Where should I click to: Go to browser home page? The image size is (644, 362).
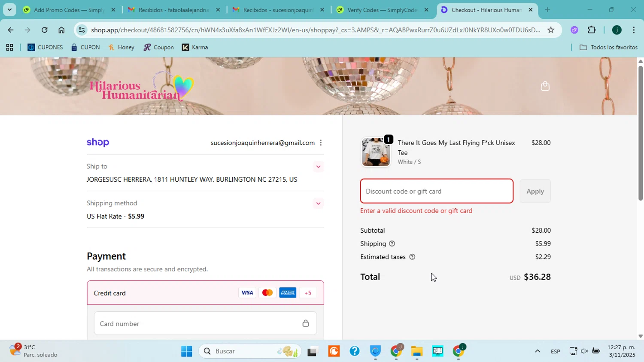[x=61, y=30]
